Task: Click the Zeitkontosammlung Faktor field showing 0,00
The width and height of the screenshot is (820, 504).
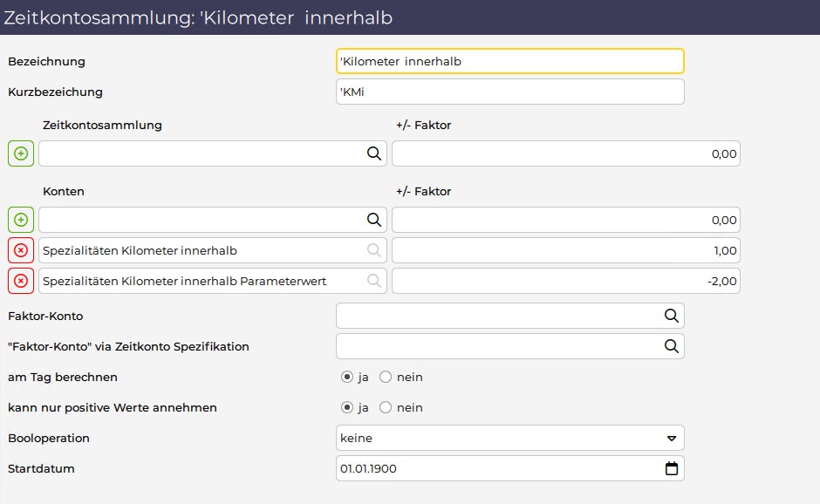Action: coord(566,153)
